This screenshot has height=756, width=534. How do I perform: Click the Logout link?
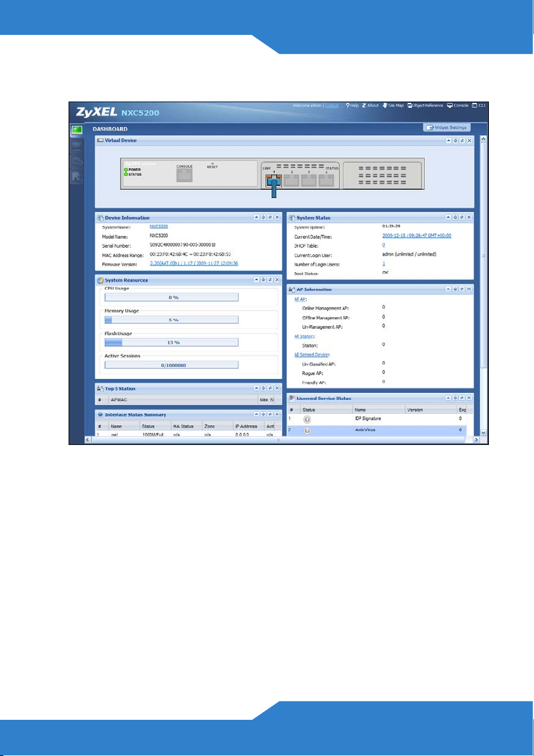pyautogui.click(x=332, y=105)
